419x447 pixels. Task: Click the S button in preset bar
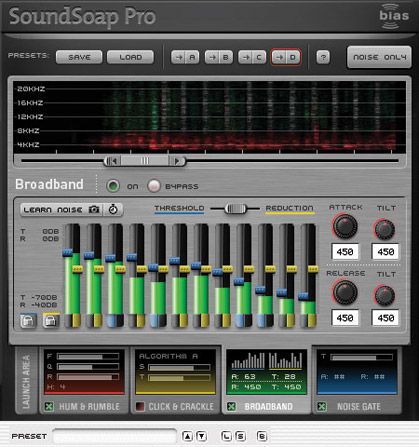click(x=240, y=436)
